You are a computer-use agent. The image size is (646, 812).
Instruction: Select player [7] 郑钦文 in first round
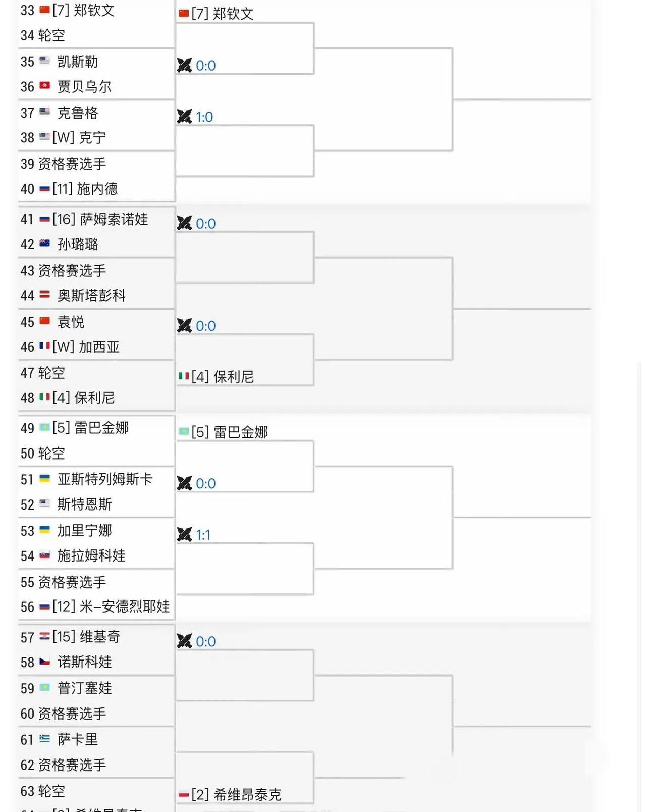[x=83, y=10]
